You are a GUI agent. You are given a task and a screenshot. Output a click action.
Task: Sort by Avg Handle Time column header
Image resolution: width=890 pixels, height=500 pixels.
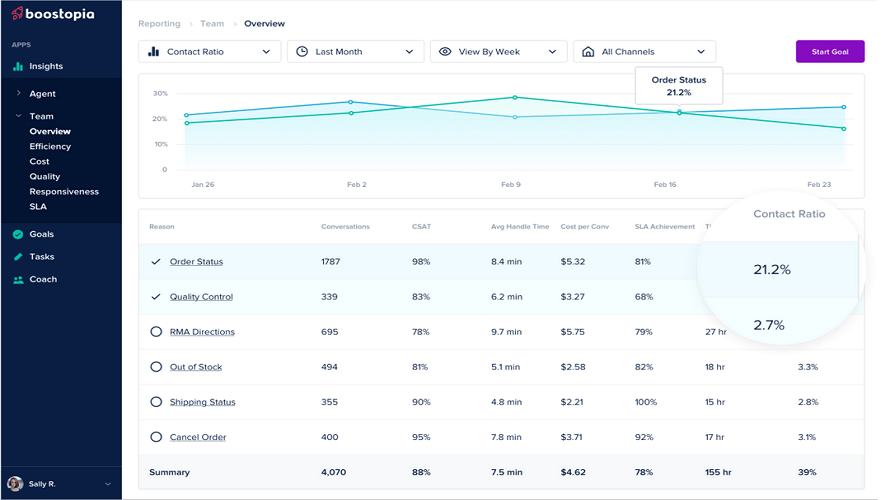click(x=520, y=226)
